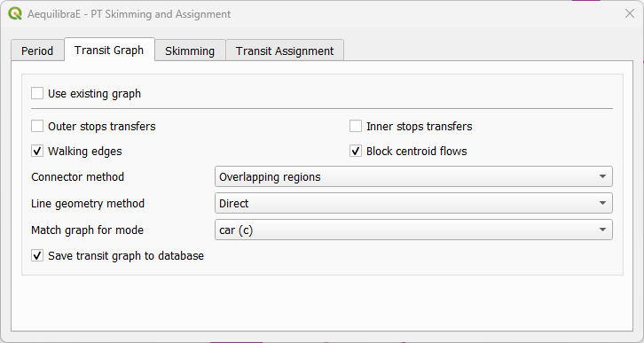Uncheck the Walking edges checkbox
This screenshot has height=343, width=644.
pyautogui.click(x=37, y=151)
